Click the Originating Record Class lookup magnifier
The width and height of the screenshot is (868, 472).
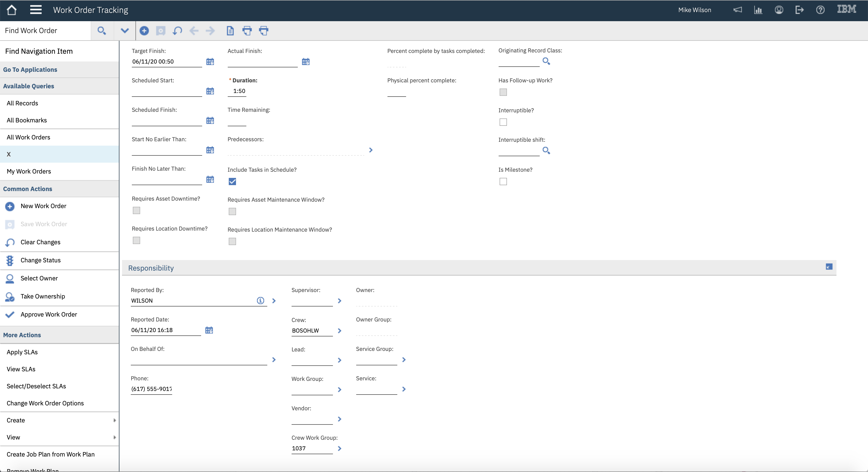(546, 61)
